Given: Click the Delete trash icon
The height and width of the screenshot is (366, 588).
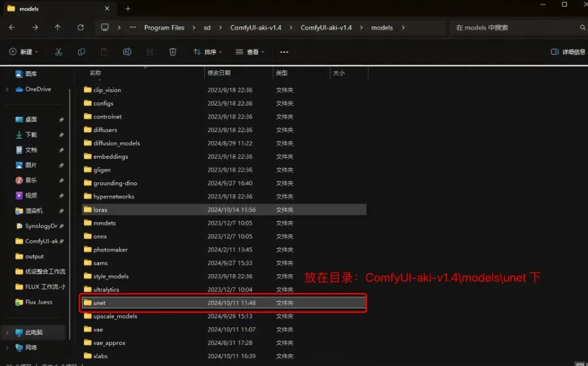Looking at the screenshot, I should point(173,52).
